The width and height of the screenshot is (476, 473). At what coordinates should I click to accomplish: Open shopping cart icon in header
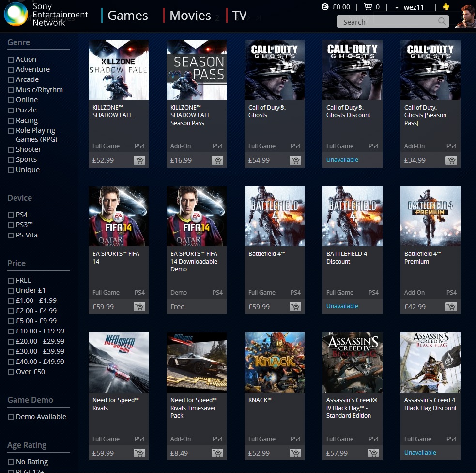pos(368,7)
